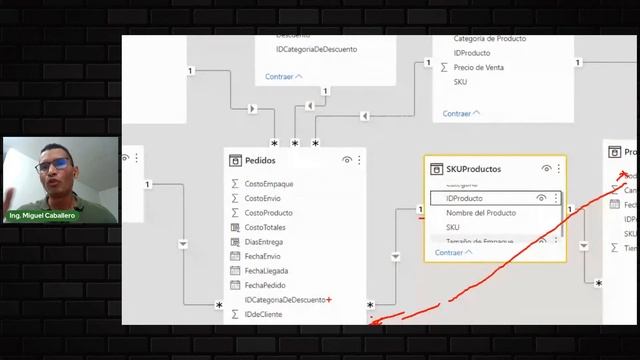
Task: Click right-pointing filter direction arrow above Pedidos
Action: click(252, 109)
